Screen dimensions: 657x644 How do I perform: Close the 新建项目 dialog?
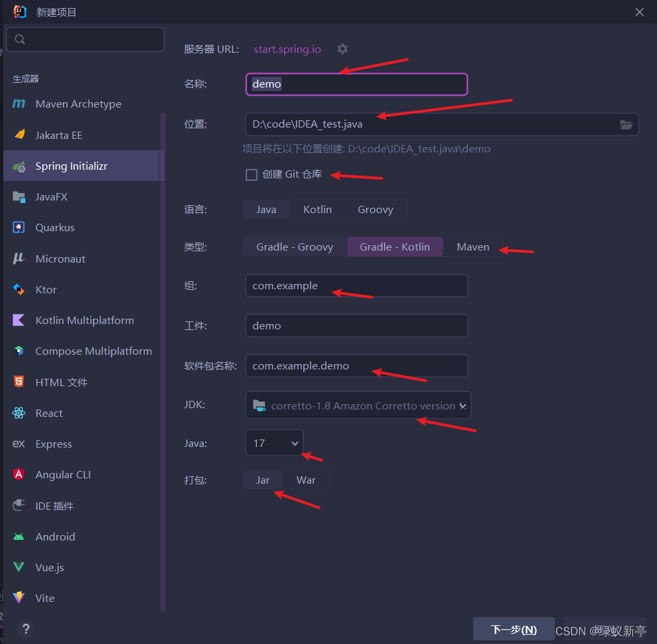pos(640,12)
